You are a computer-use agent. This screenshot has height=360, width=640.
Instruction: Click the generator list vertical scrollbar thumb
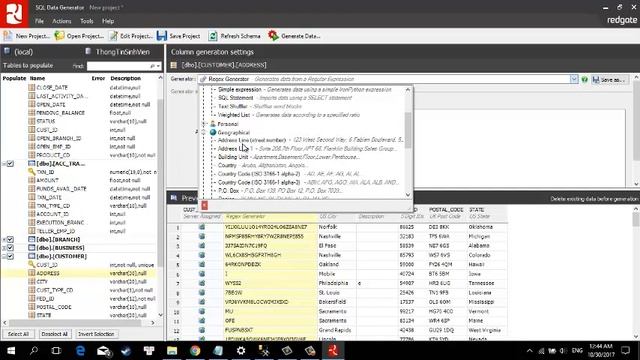(408, 131)
